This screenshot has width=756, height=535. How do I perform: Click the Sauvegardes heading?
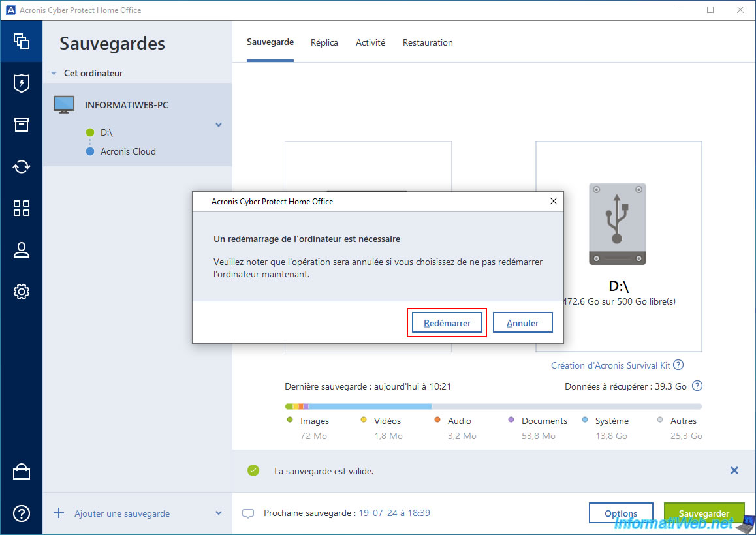[x=112, y=43]
